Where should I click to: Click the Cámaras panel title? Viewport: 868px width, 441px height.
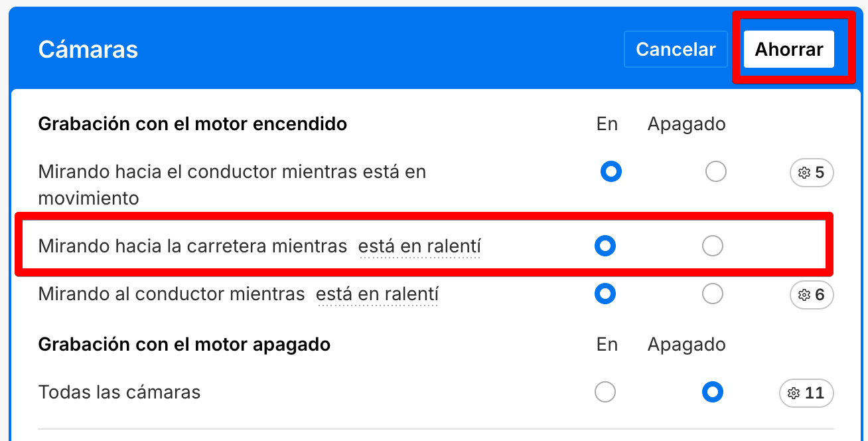88,50
